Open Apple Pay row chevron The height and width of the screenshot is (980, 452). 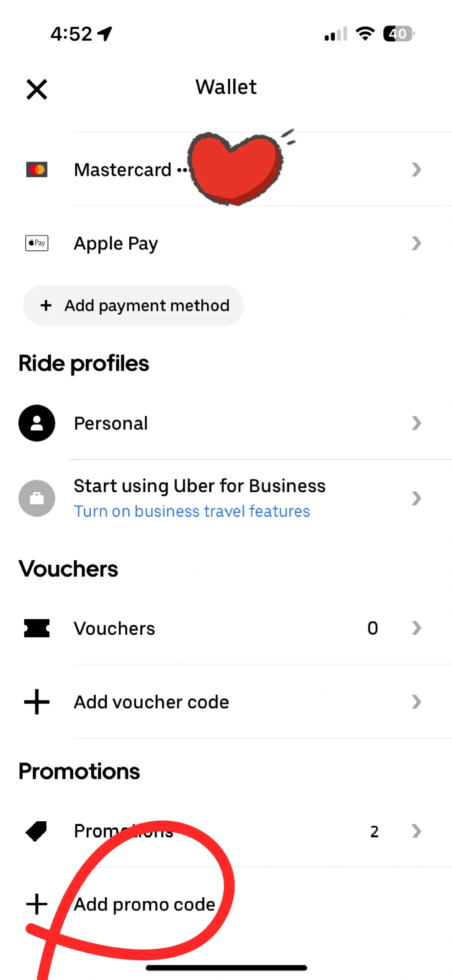tap(416, 243)
